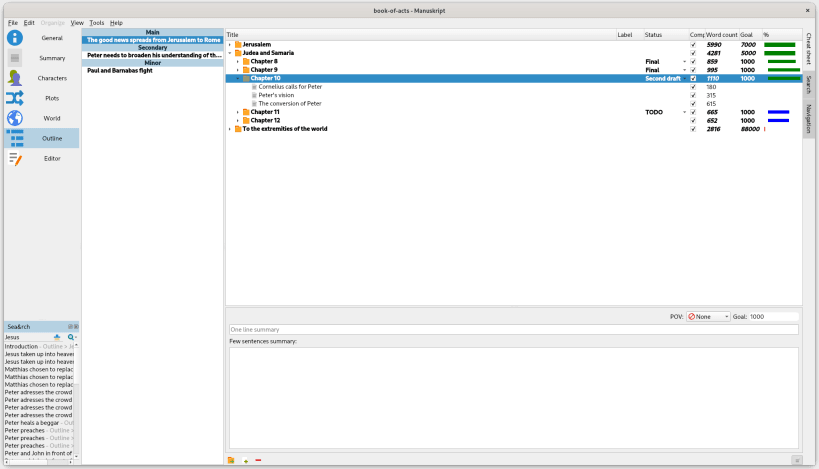This screenshot has width=819, height=469.
Task: Toggle compile checkbox for Chapter 10
Action: [693, 78]
